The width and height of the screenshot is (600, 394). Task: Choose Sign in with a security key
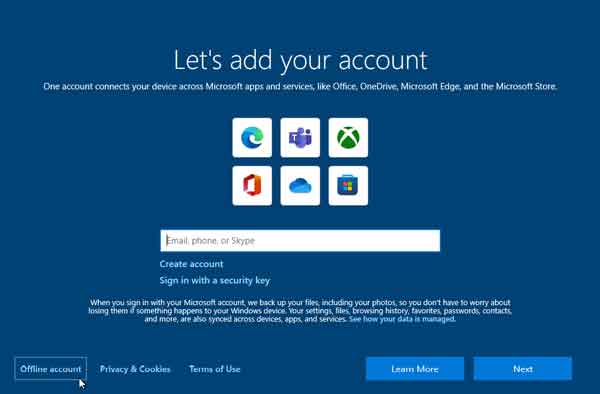[x=215, y=280]
